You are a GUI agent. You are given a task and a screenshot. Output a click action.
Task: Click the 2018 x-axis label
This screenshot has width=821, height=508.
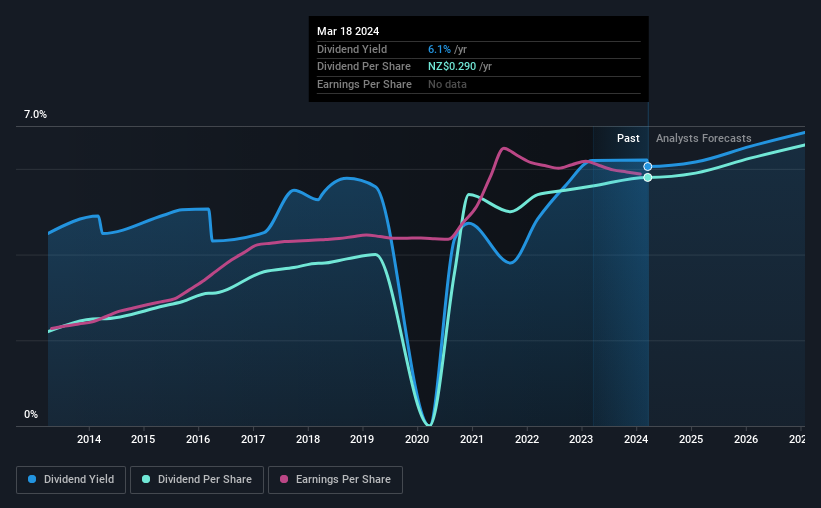coord(308,439)
